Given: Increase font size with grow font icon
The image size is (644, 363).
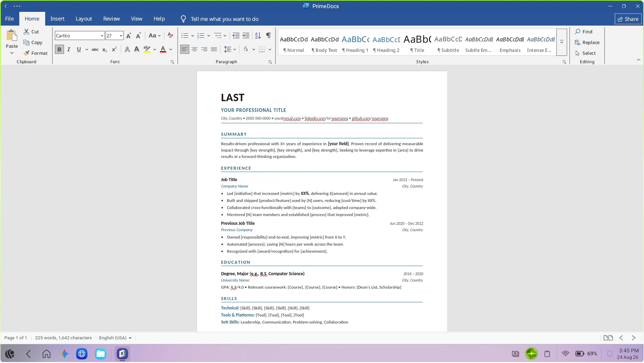Looking at the screenshot, I should click(129, 36).
